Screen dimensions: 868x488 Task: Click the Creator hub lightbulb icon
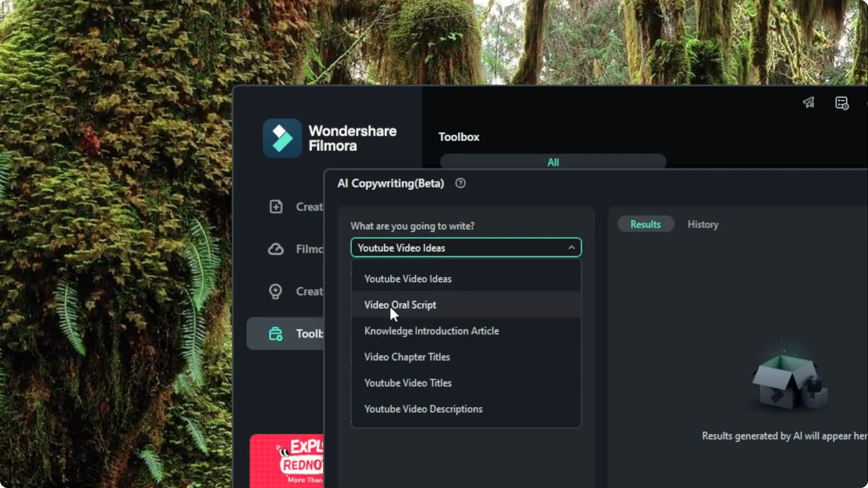tap(276, 291)
